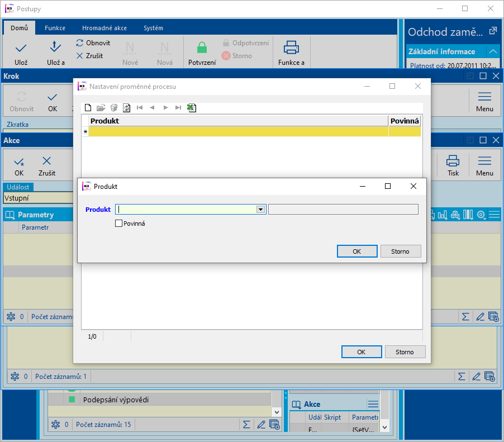Click the Povinná column header in grid
Screen dimensions: 504x442
pyautogui.click(x=405, y=121)
